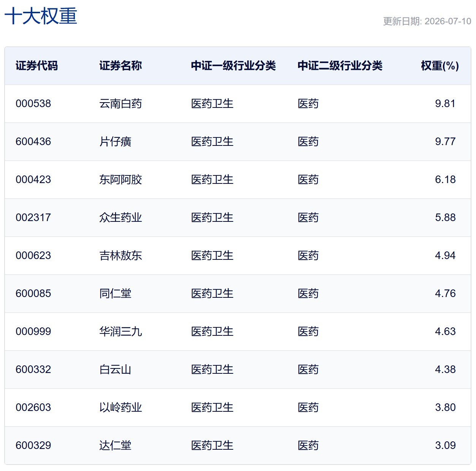Click 医药 second-level cell in 002603 row
Screen dimensions: 476x471
(308, 408)
